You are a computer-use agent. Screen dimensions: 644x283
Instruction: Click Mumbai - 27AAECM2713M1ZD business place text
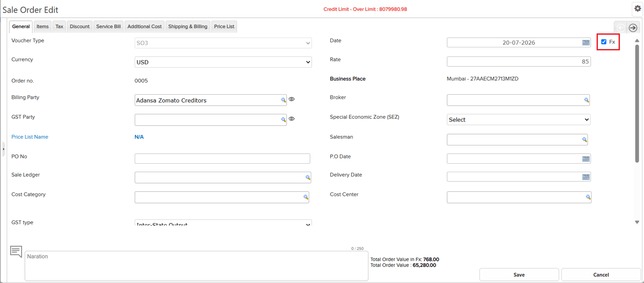(483, 79)
